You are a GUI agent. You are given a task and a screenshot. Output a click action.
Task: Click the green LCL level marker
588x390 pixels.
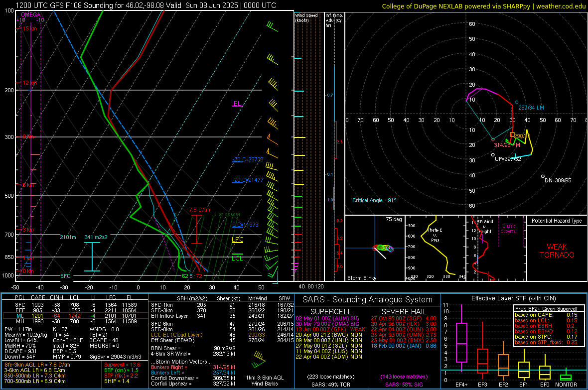[237, 258]
